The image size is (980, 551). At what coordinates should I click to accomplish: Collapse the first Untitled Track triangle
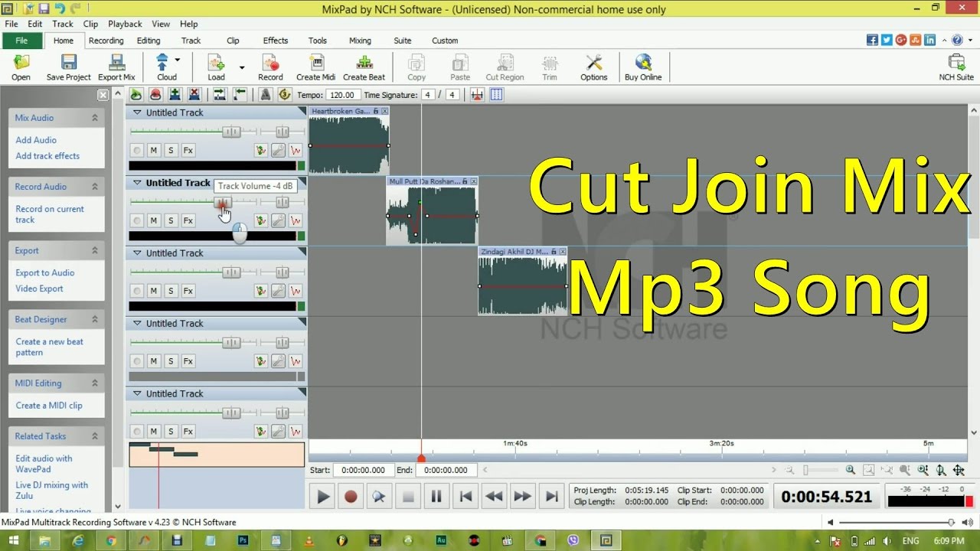point(137,112)
